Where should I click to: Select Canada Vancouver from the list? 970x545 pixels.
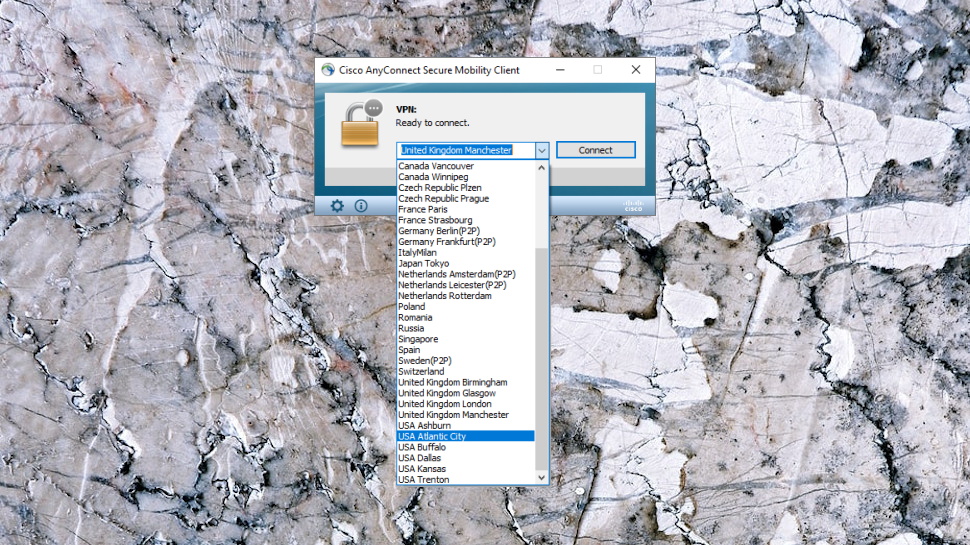[x=466, y=166]
